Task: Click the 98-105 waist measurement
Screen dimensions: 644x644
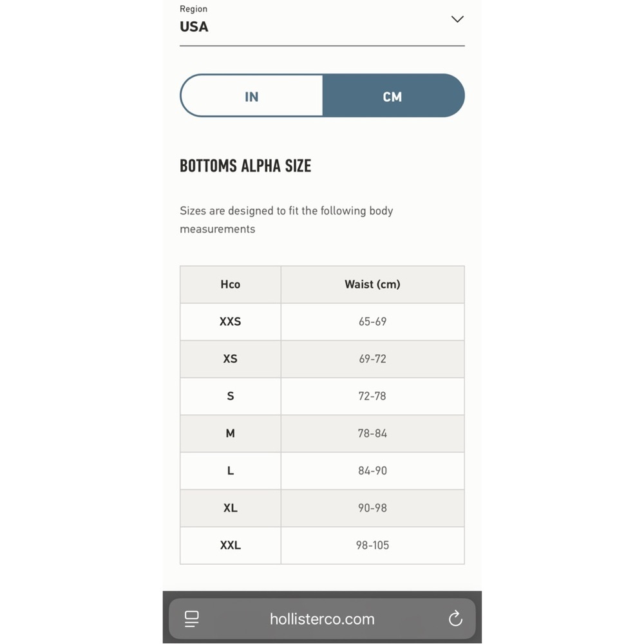Action: [372, 545]
